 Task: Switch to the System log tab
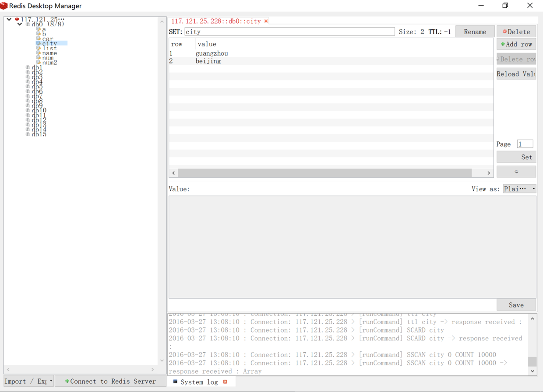pos(199,382)
